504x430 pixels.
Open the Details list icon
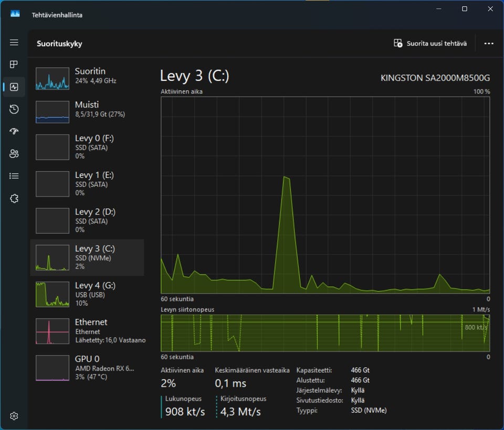[x=14, y=176]
